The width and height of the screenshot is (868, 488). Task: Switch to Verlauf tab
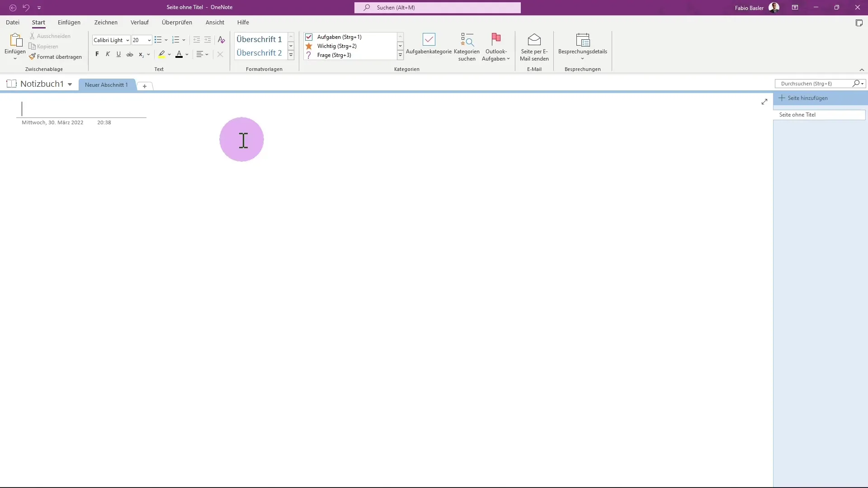(140, 22)
